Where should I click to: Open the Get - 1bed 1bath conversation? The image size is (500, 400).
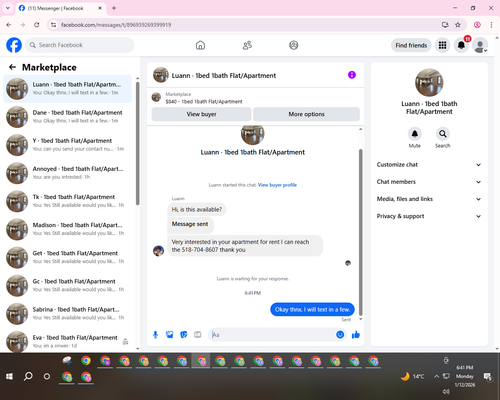(68, 257)
